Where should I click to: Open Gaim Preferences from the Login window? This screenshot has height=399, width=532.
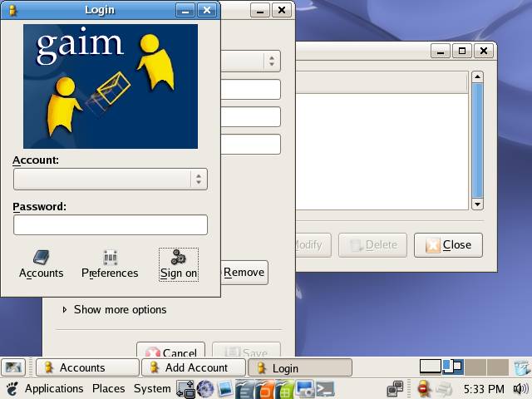click(x=110, y=264)
